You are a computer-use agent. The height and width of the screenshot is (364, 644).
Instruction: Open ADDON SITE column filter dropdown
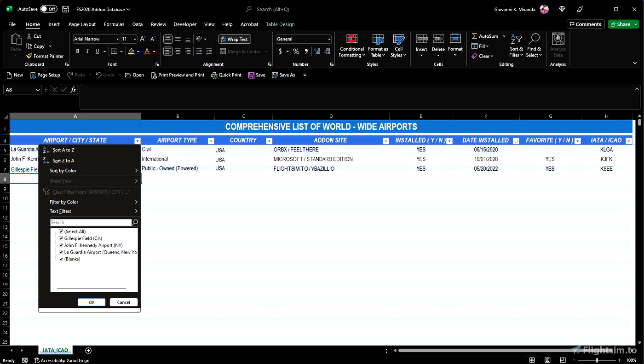(x=385, y=141)
